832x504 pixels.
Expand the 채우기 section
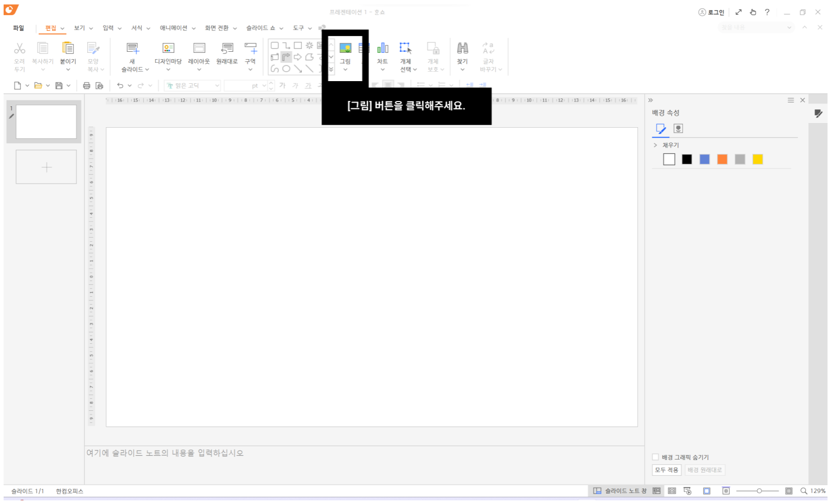655,145
